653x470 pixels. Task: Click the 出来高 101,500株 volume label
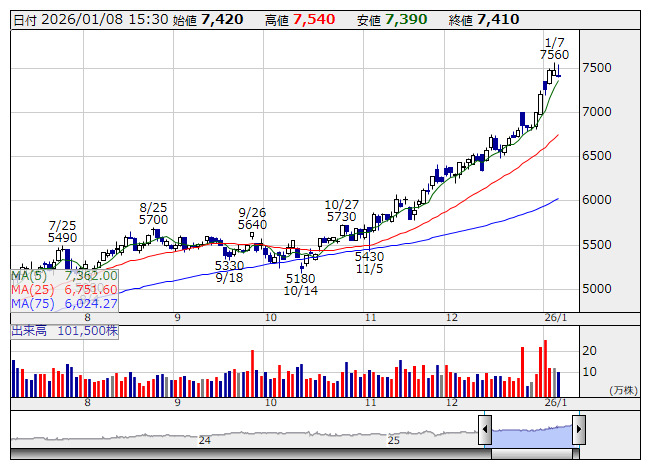65,331
